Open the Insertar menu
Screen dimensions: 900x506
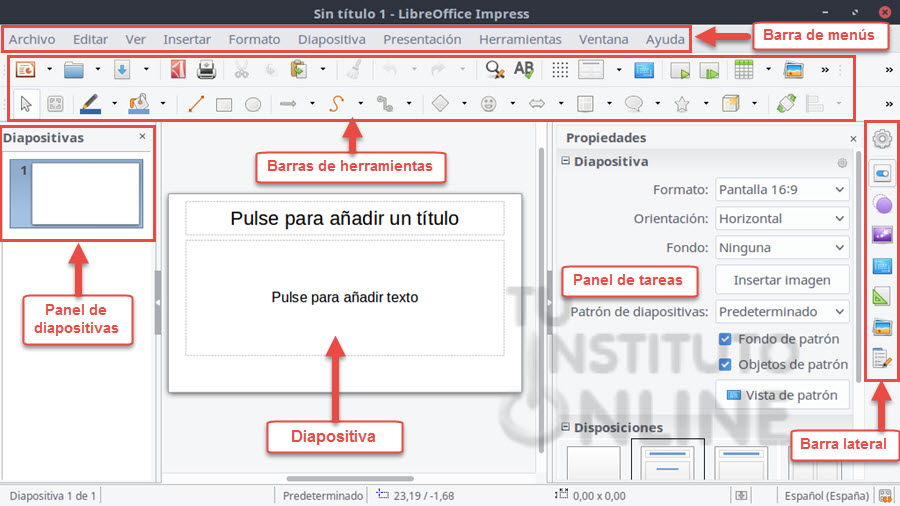(x=187, y=40)
